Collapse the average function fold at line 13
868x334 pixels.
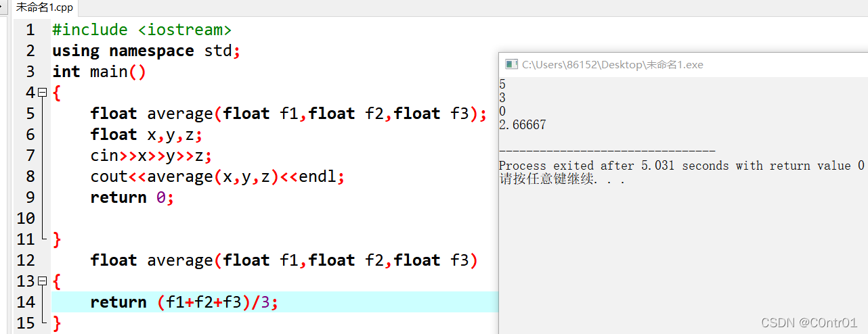pos(42,281)
